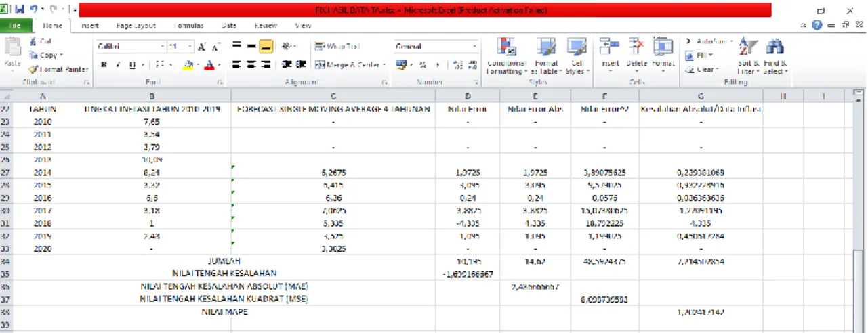Center text horizontally
The image size is (868, 333).
click(x=251, y=64)
